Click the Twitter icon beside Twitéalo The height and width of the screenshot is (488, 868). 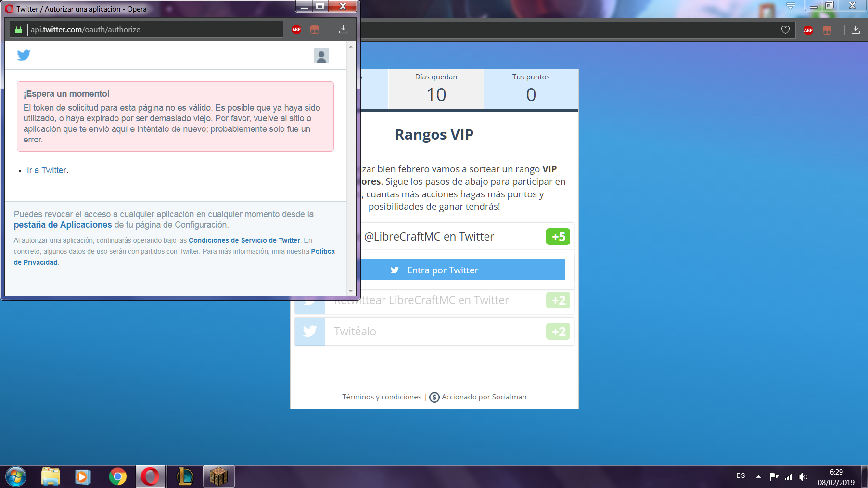coord(310,331)
